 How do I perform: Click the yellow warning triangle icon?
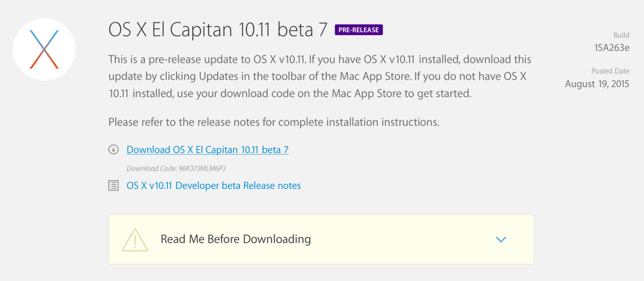(135, 240)
